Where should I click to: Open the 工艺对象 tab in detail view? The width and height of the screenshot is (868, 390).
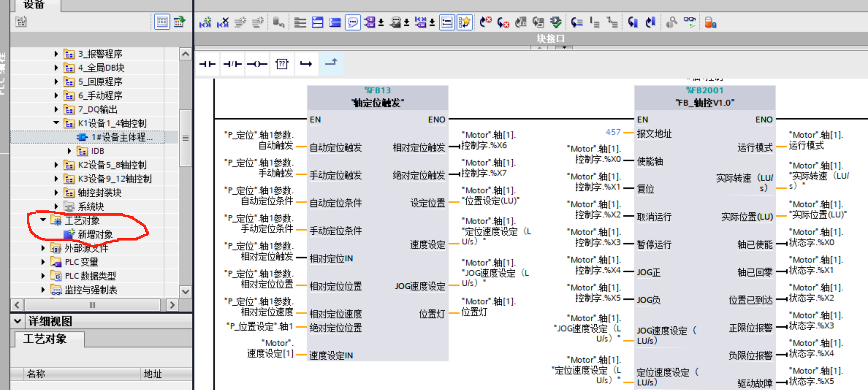point(45,339)
